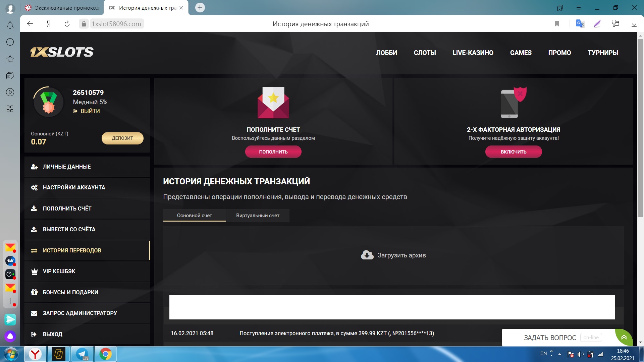
Task: Switch to the Виртуальный счет tab
Action: pos(258,216)
